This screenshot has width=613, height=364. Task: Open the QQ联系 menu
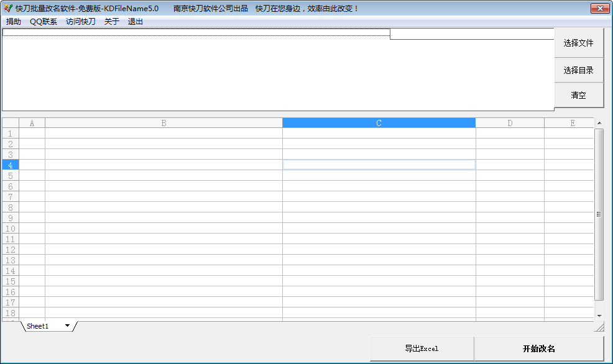(44, 22)
